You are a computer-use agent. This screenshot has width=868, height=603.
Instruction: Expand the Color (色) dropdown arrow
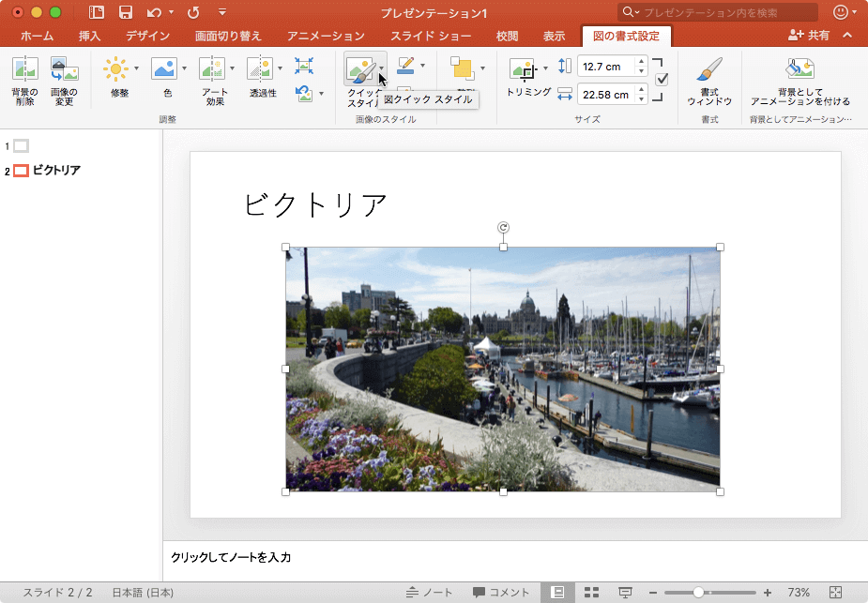(184, 68)
